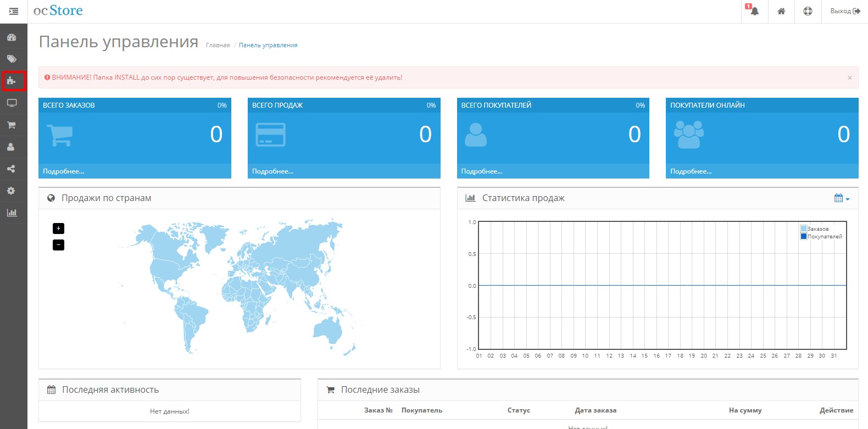Open Подробнее link under Всего покупателей
Viewport: 868px width, 429px height.
(482, 171)
